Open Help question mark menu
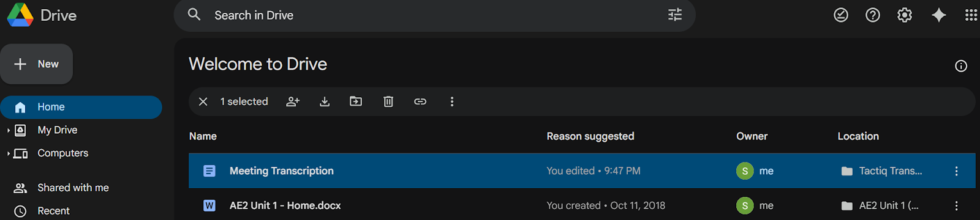 click(873, 15)
